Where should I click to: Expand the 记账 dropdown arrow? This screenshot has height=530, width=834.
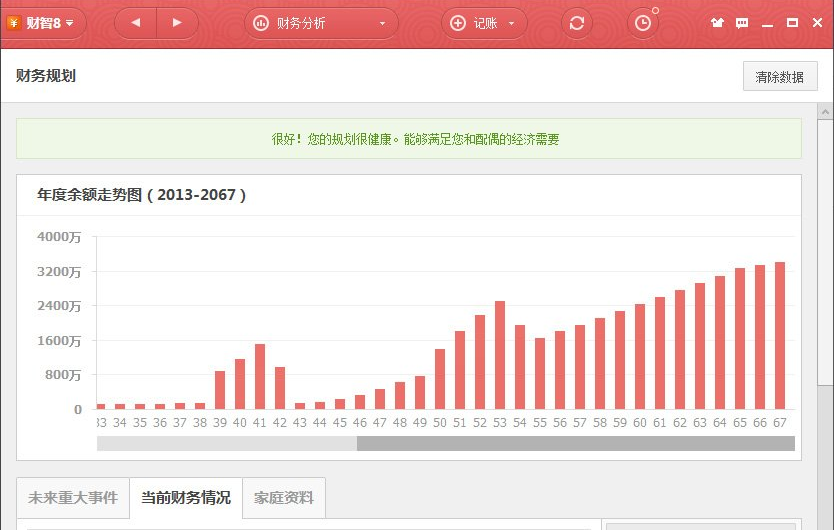pyautogui.click(x=512, y=23)
